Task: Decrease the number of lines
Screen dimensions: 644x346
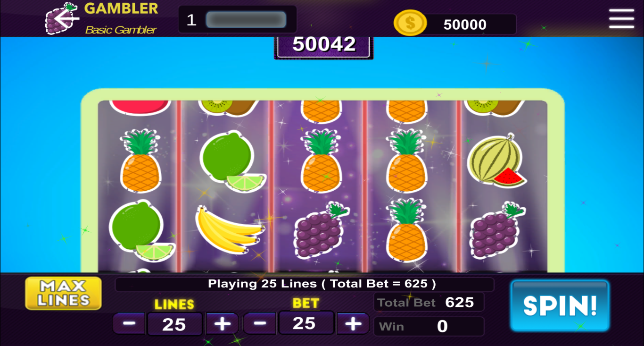Action: (x=129, y=324)
